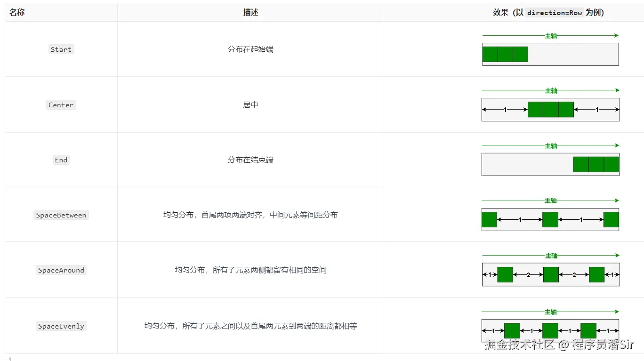
Task: Click the SpaceBetween layout diagram
Action: tap(550, 219)
